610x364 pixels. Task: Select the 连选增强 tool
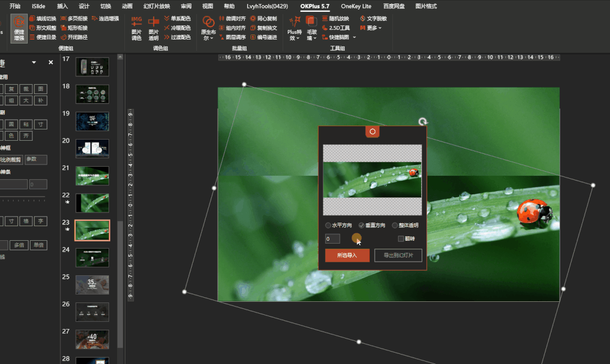[105, 18]
